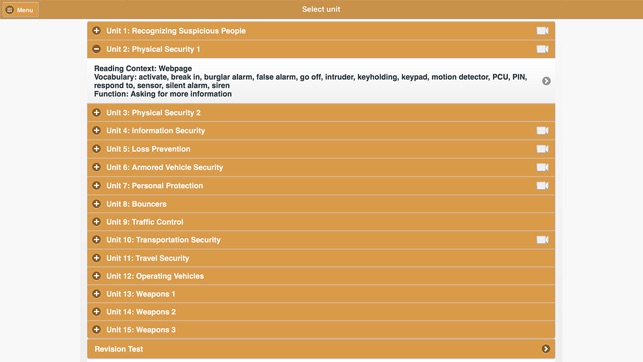643x362 pixels.
Task: Select Unit 7: Personal Protection title
Action: [x=155, y=186]
